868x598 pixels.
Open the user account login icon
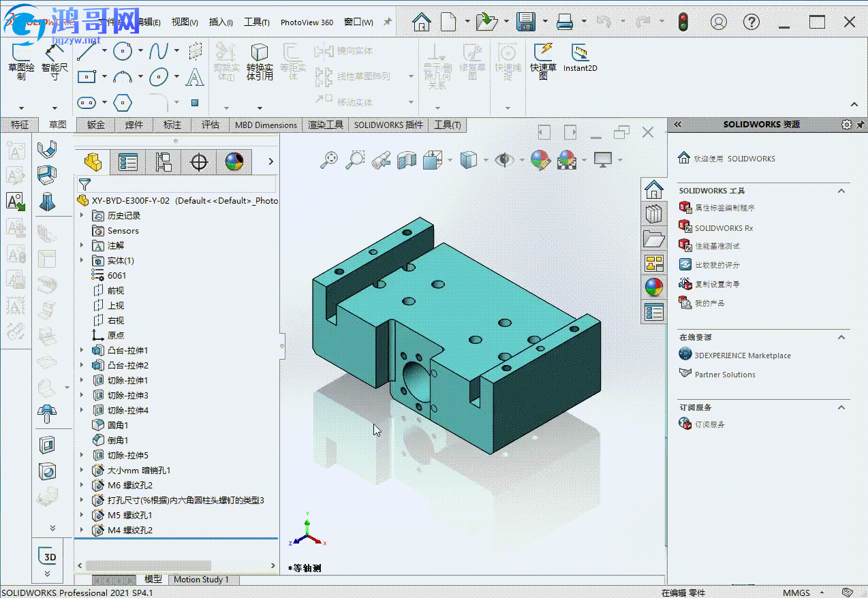point(719,22)
